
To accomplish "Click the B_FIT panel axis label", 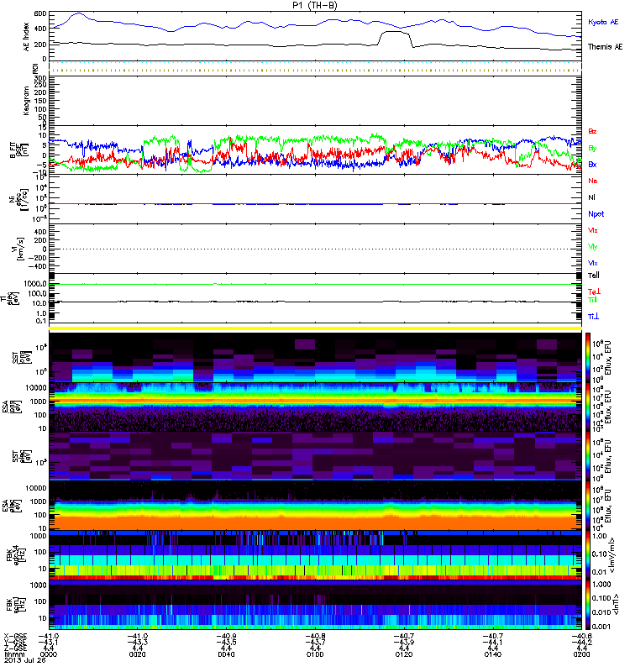I will tap(19, 150).
